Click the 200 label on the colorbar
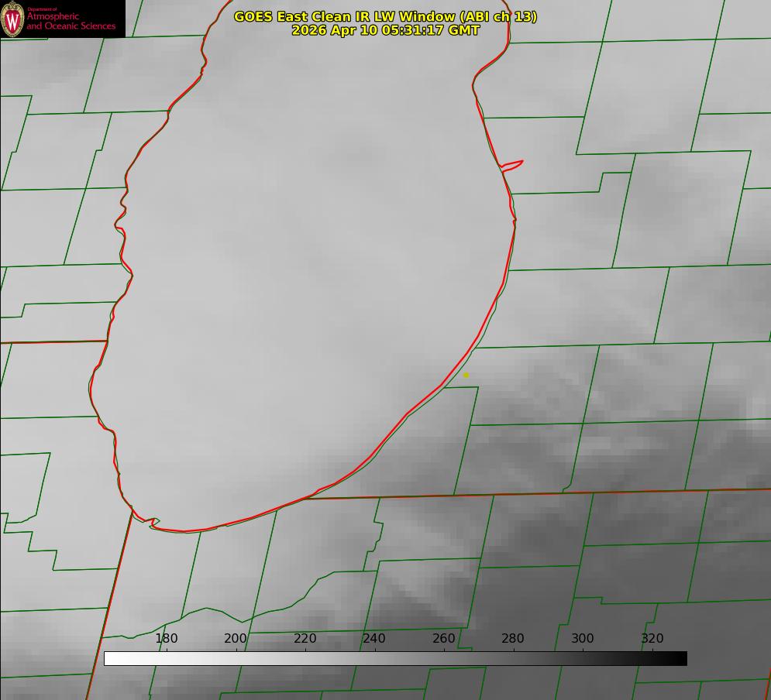771x700 pixels. 236,638
